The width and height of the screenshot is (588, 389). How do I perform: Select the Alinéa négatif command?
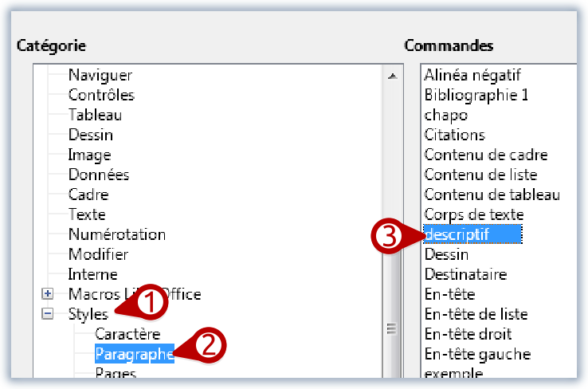coord(472,75)
